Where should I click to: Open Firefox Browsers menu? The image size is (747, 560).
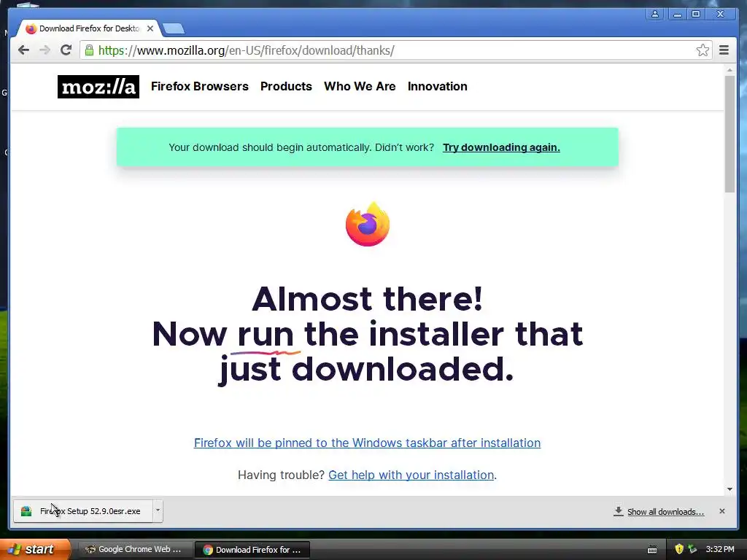tap(200, 86)
